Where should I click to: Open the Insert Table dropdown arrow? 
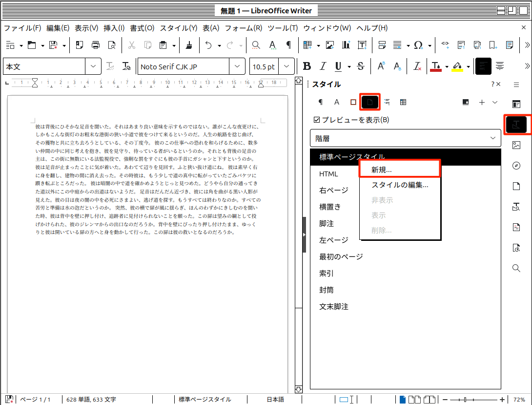coord(318,45)
